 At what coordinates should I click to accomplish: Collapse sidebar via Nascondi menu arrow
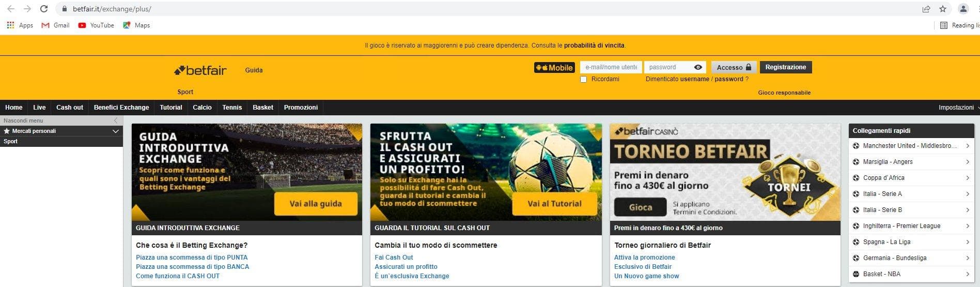(x=115, y=120)
